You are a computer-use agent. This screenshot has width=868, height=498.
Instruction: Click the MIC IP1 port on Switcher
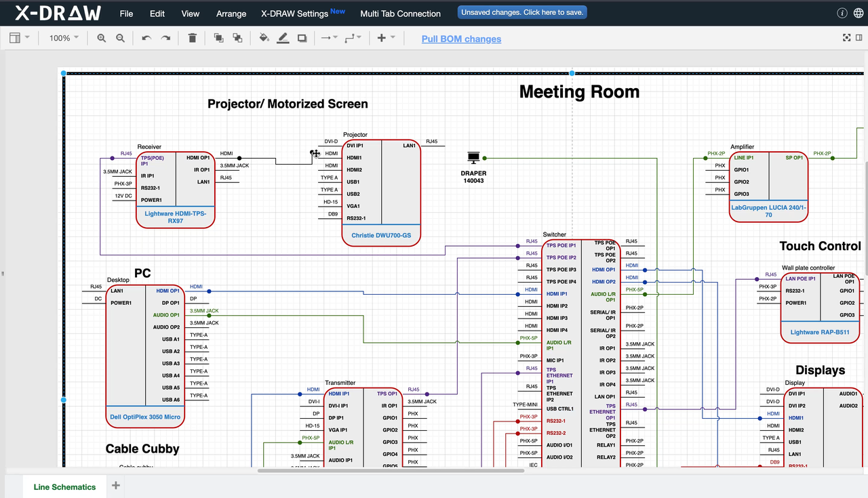[556, 360]
